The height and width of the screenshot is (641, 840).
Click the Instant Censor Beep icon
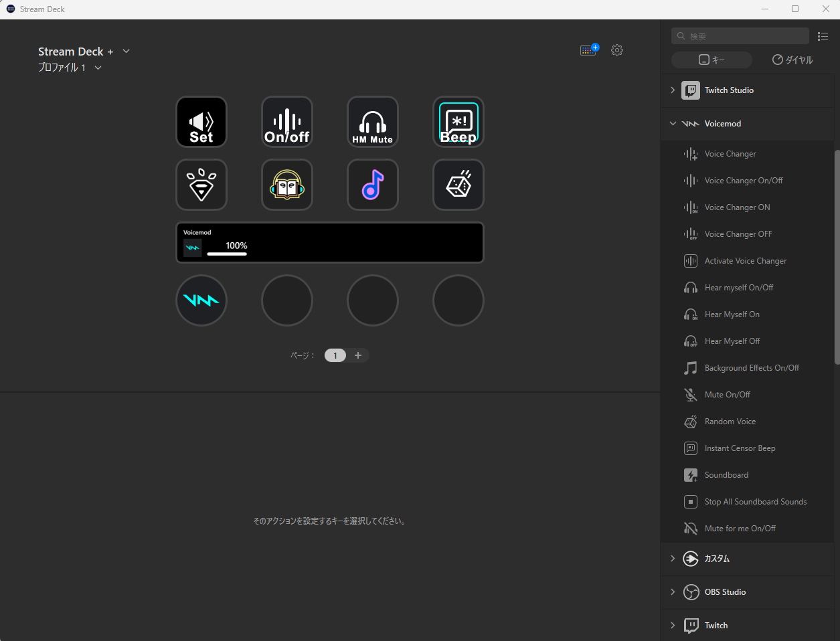tap(691, 448)
